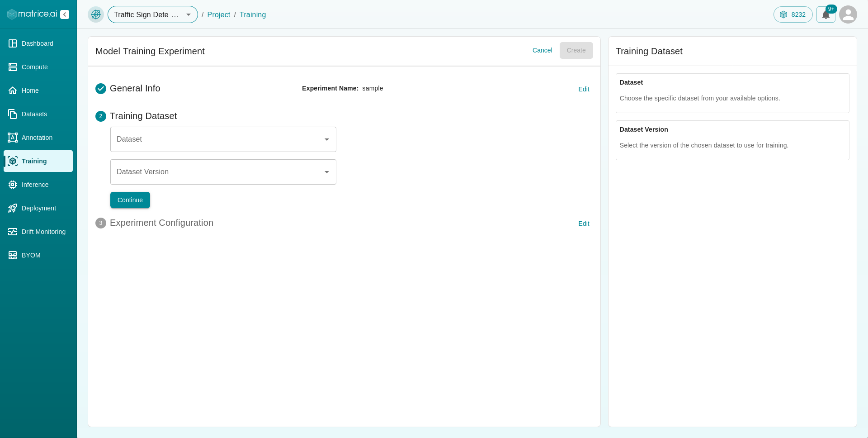The image size is (868, 438).
Task: Open the Traffic Sign Dete project dropdown
Action: (x=153, y=14)
